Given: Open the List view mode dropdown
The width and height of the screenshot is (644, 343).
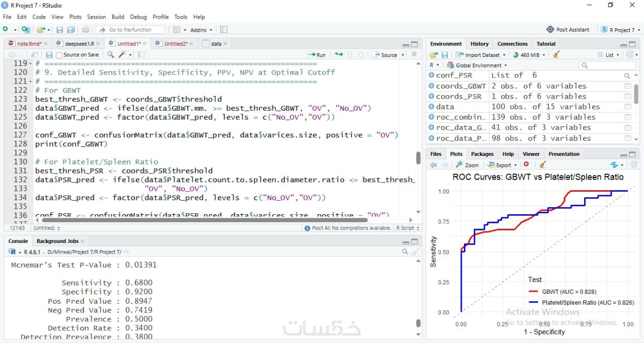Looking at the screenshot, I should point(609,55).
